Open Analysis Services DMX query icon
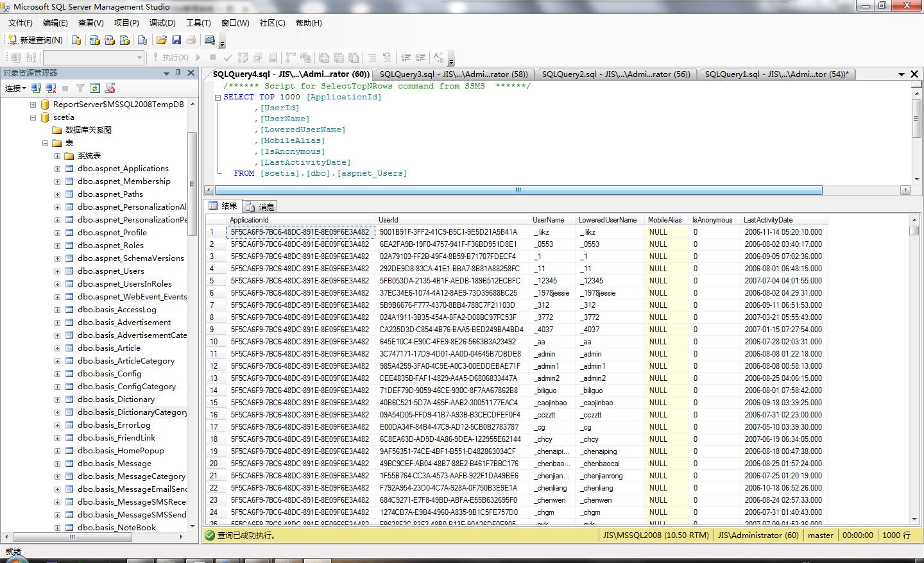The height and width of the screenshot is (563, 924). 110,40
